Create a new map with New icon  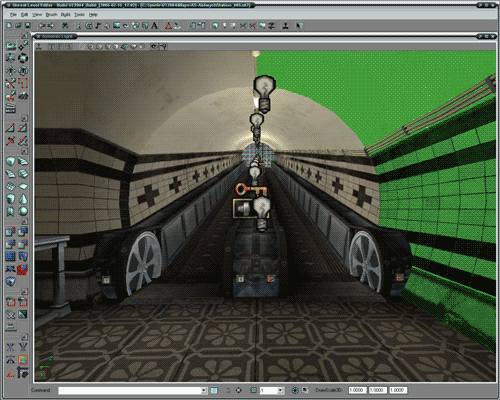(x=9, y=25)
